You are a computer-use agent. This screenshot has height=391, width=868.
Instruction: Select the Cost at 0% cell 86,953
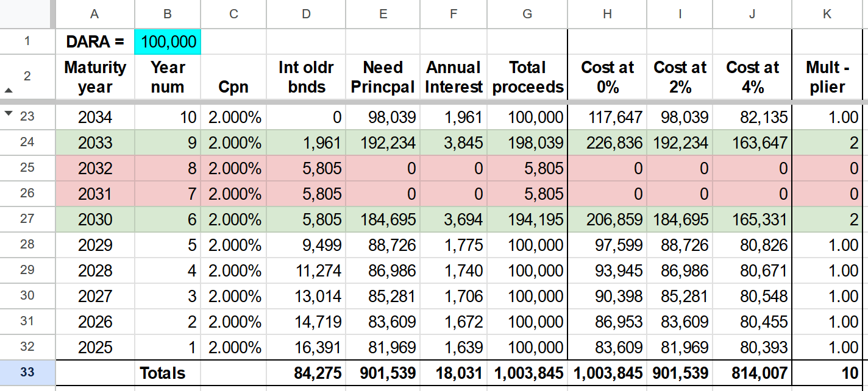(608, 322)
